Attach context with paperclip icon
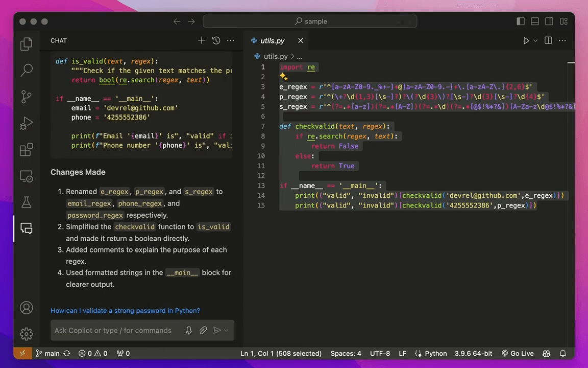The width and height of the screenshot is (588, 368). pos(203,331)
